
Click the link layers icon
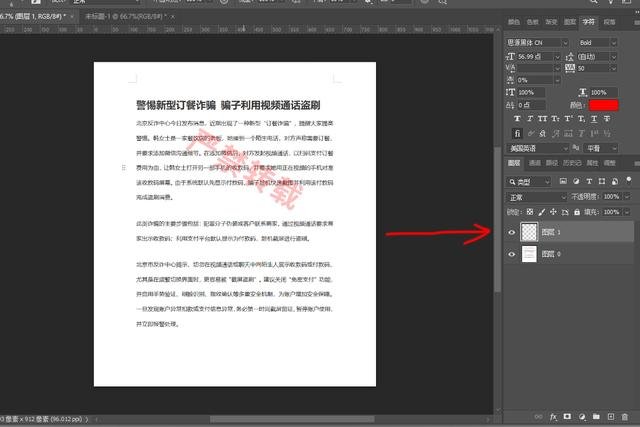click(539, 416)
